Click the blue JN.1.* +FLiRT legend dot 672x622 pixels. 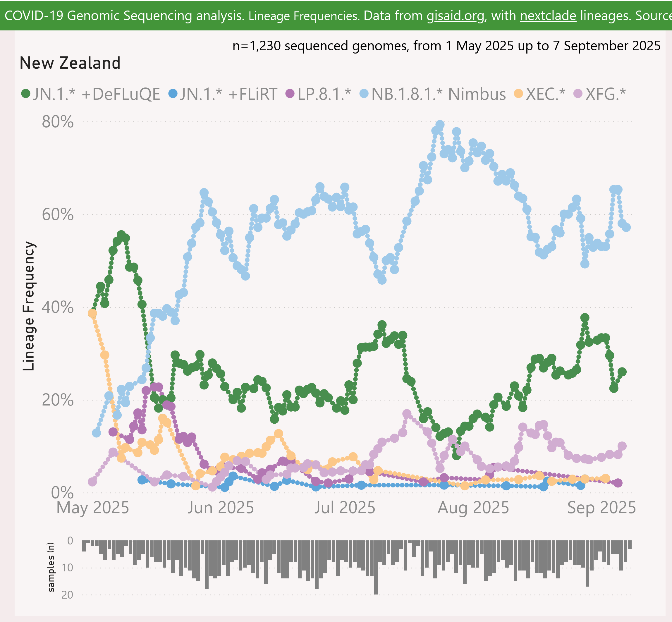(173, 94)
